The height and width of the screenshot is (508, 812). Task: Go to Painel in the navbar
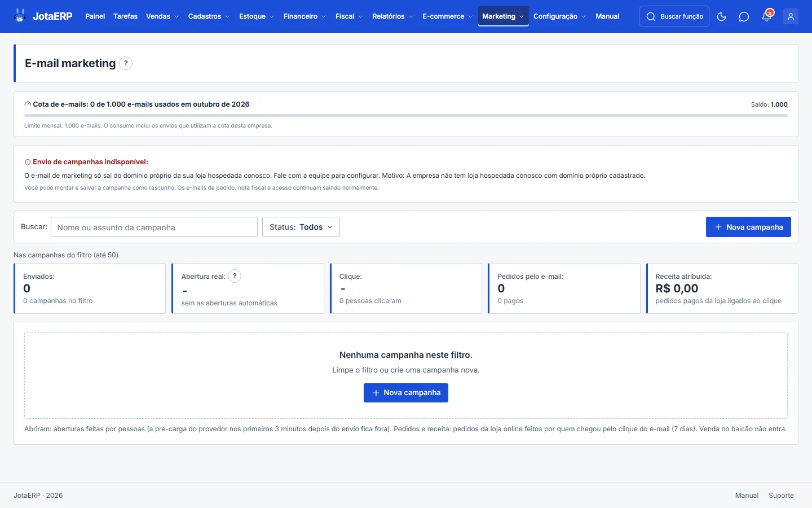[x=95, y=16]
